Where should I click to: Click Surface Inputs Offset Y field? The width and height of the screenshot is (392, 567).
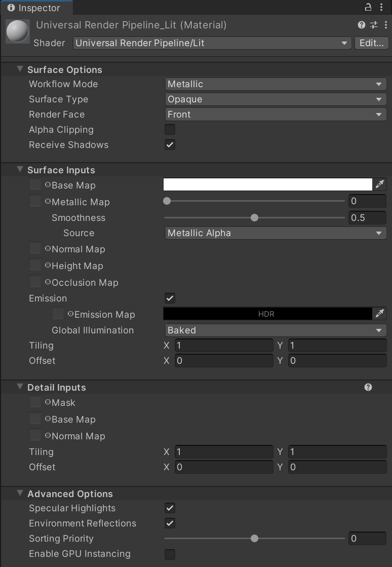click(x=337, y=361)
